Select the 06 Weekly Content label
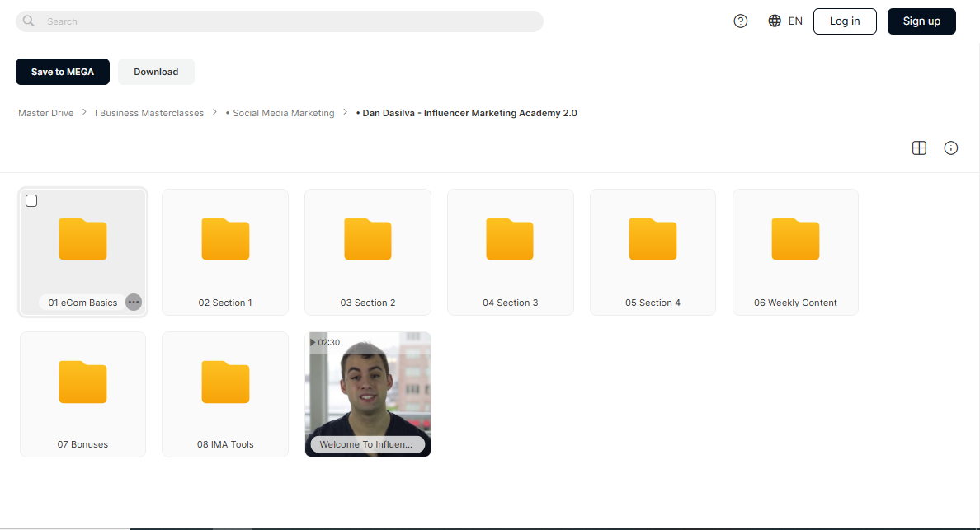980x530 pixels. click(795, 303)
